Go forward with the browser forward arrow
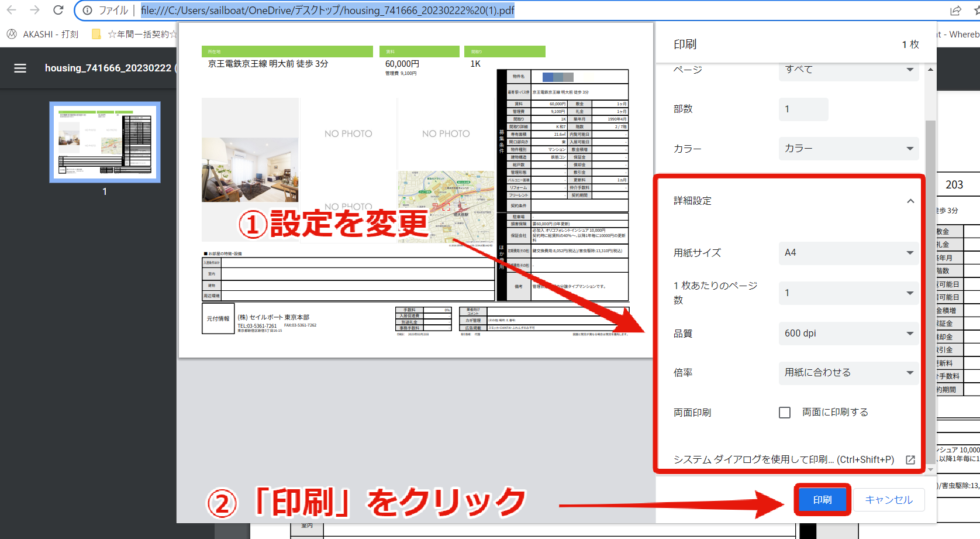 35,10
